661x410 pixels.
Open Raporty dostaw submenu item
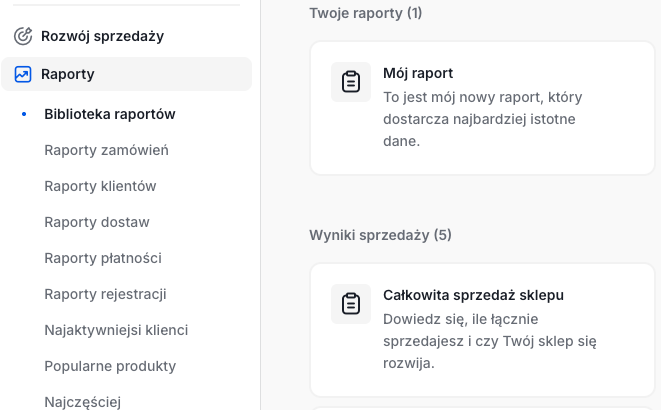click(97, 222)
